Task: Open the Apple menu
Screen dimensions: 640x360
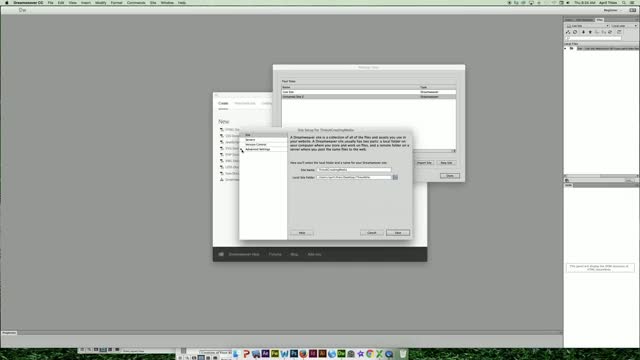Action: coord(7,2)
